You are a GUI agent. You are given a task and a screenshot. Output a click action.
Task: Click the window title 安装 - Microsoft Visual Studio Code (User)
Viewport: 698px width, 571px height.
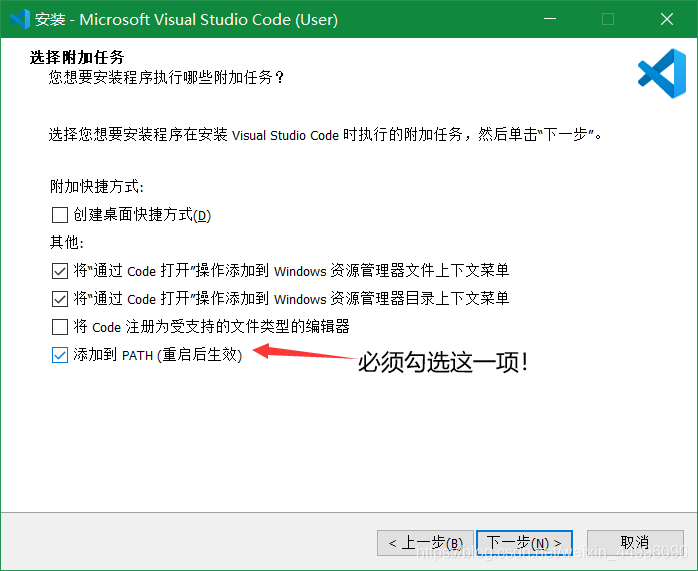click(186, 20)
